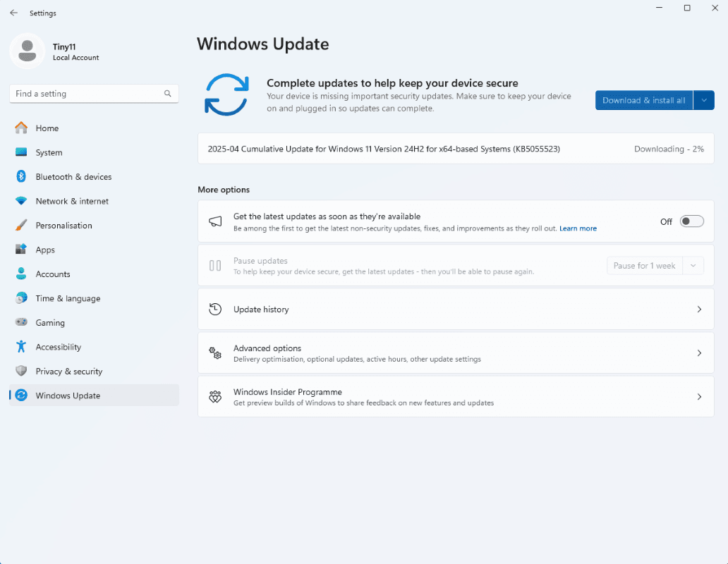Click the Downloading - 2% status text

[x=669, y=149]
